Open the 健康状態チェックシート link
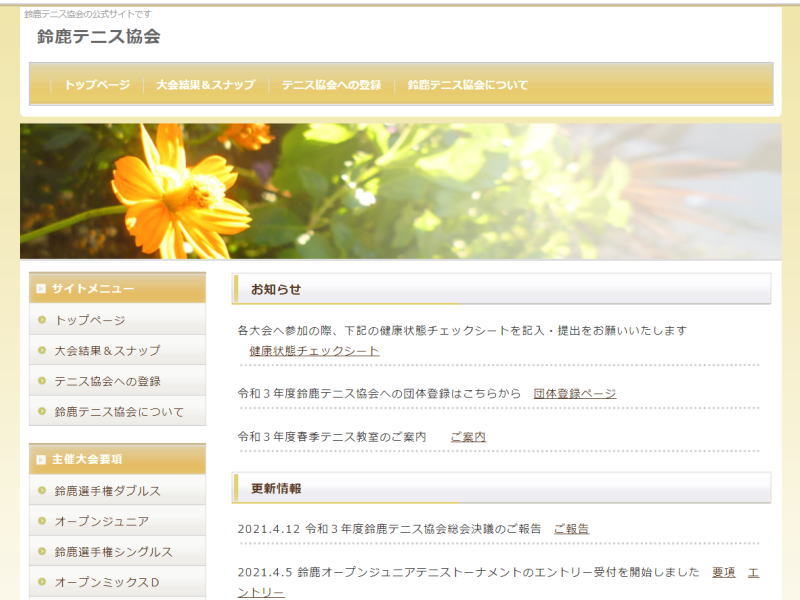 coord(314,351)
